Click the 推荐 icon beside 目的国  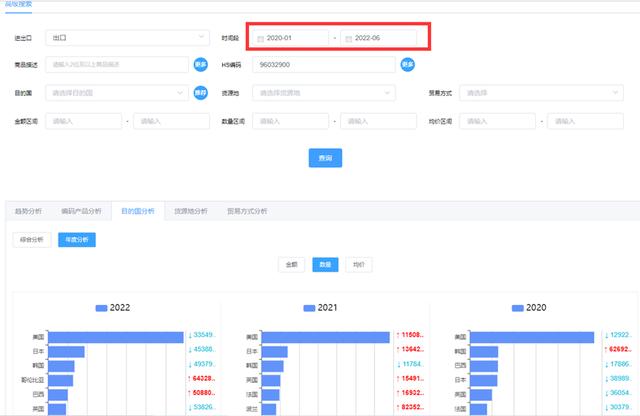point(201,93)
